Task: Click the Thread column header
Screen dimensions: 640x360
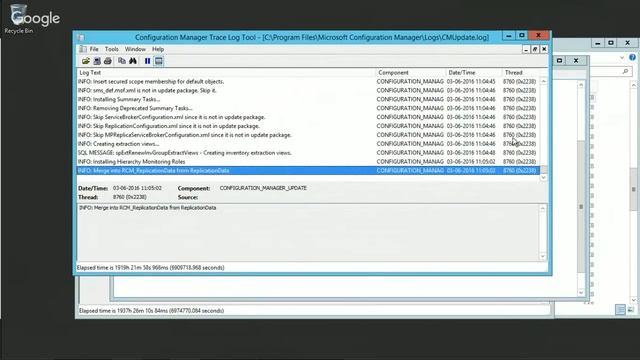Action: click(x=520, y=73)
